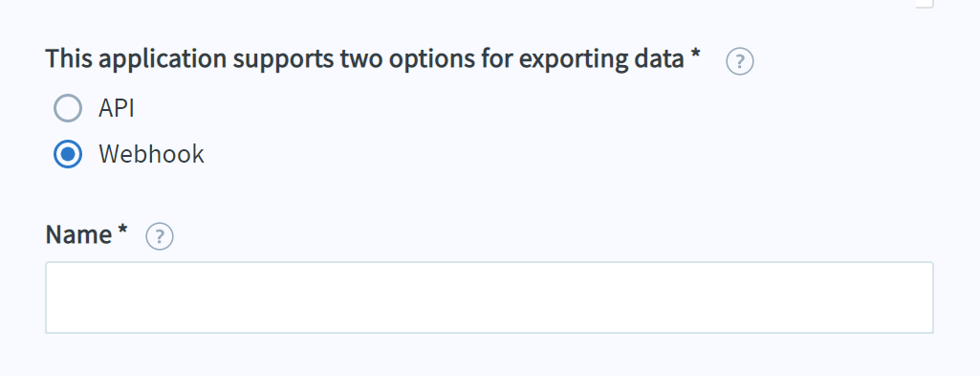The image size is (980, 376).
Task: Switch export selection from Webhook to API
Action: click(x=68, y=108)
